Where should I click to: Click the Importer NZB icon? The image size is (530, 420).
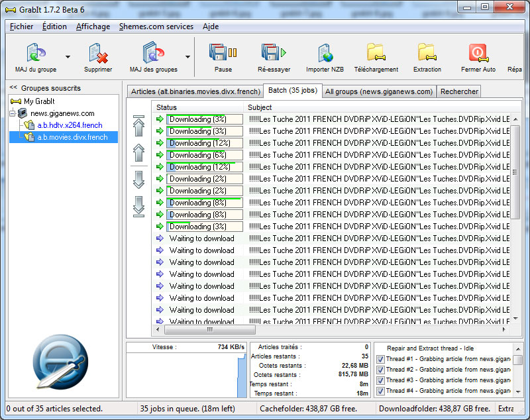[x=325, y=53]
